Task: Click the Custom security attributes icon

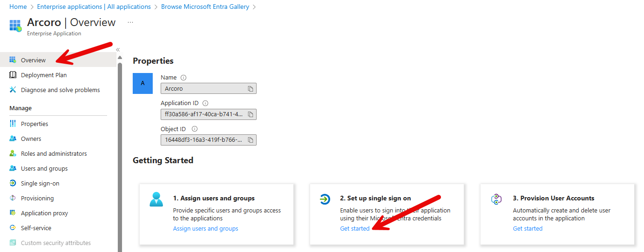Action: pos(13,243)
